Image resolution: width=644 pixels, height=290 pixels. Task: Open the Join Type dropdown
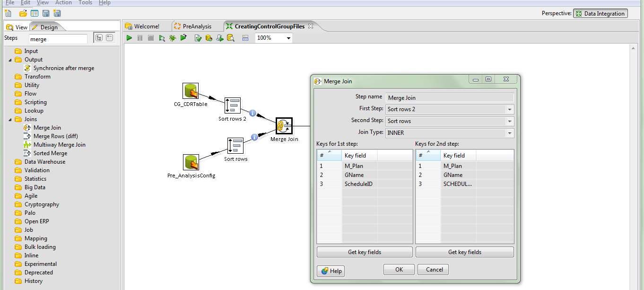click(x=509, y=132)
